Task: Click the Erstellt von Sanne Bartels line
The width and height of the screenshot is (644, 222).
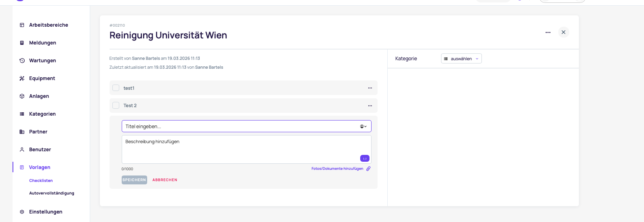Action: tap(155, 58)
